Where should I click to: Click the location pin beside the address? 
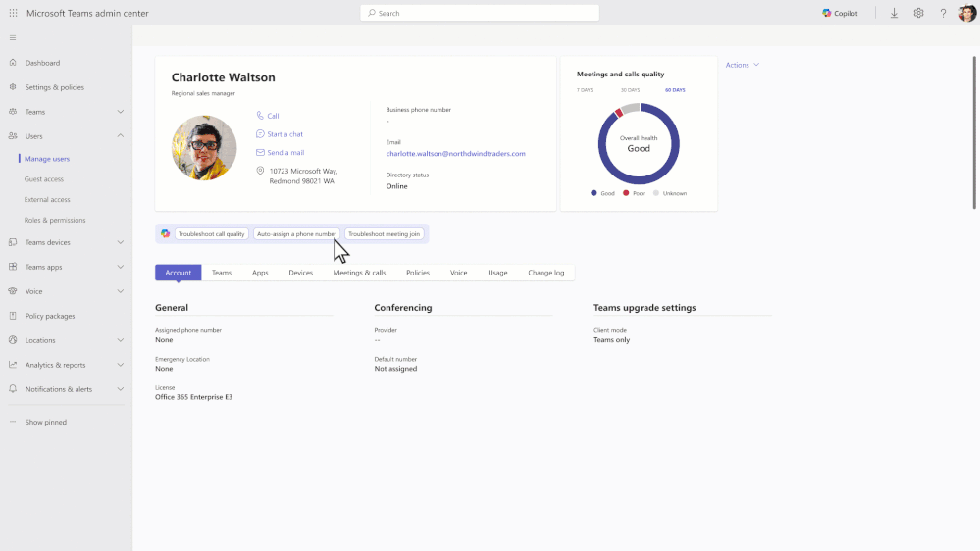(x=260, y=171)
